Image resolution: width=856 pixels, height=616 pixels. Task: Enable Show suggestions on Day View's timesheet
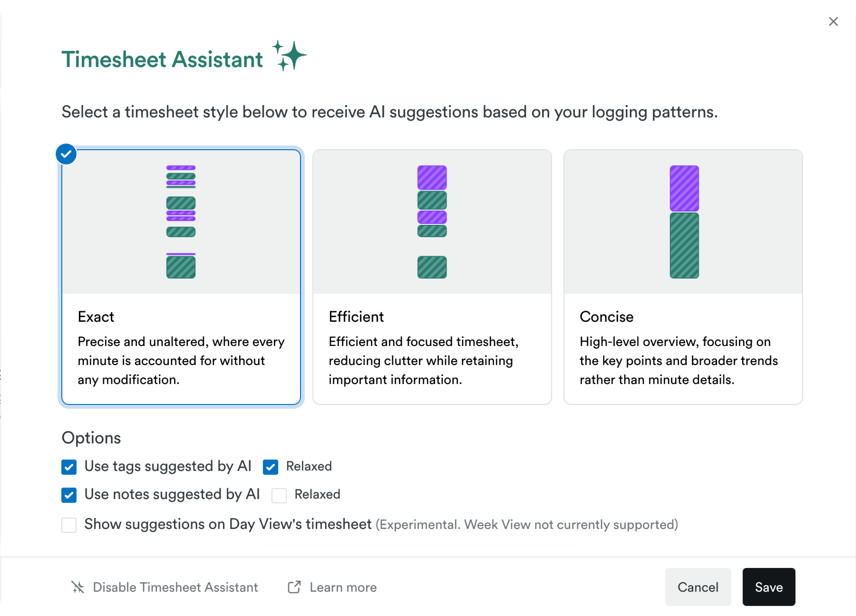pos(69,525)
